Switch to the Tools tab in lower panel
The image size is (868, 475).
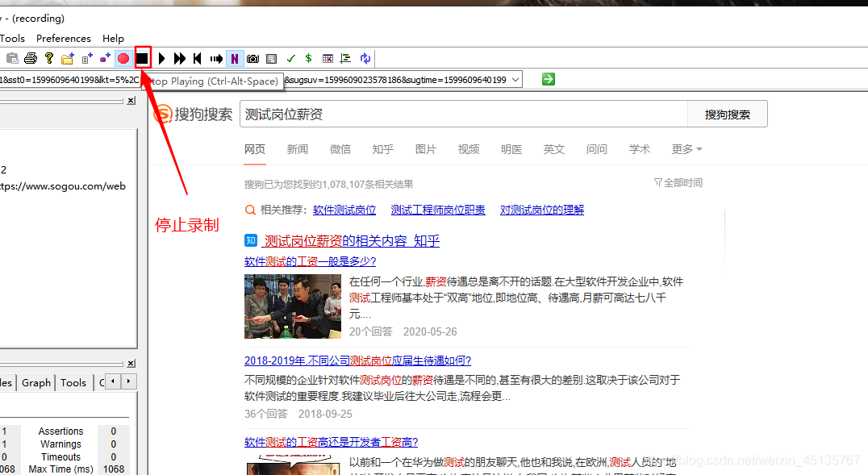pos(73,382)
